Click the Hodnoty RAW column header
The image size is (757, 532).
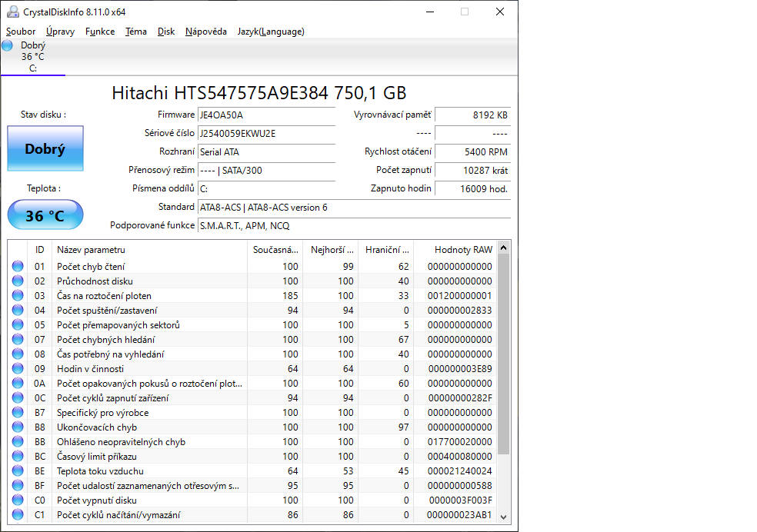[462, 250]
